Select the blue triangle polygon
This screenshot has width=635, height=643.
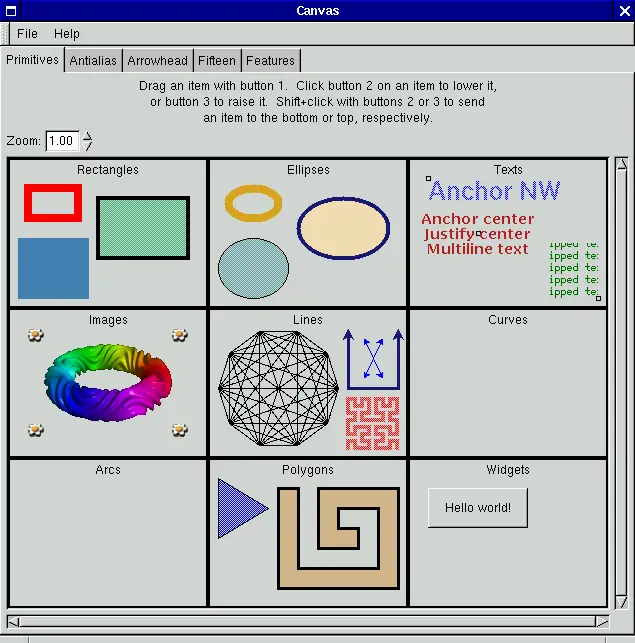(236, 508)
